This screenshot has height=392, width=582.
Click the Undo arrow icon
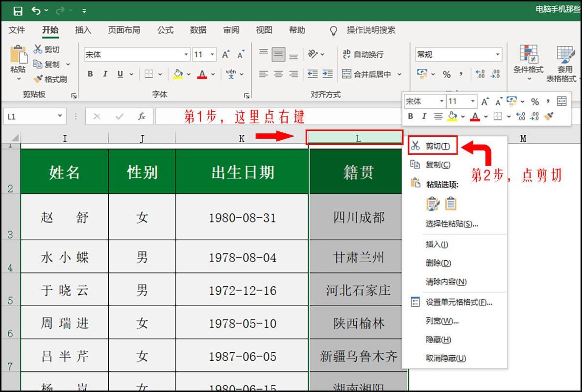pyautogui.click(x=36, y=10)
